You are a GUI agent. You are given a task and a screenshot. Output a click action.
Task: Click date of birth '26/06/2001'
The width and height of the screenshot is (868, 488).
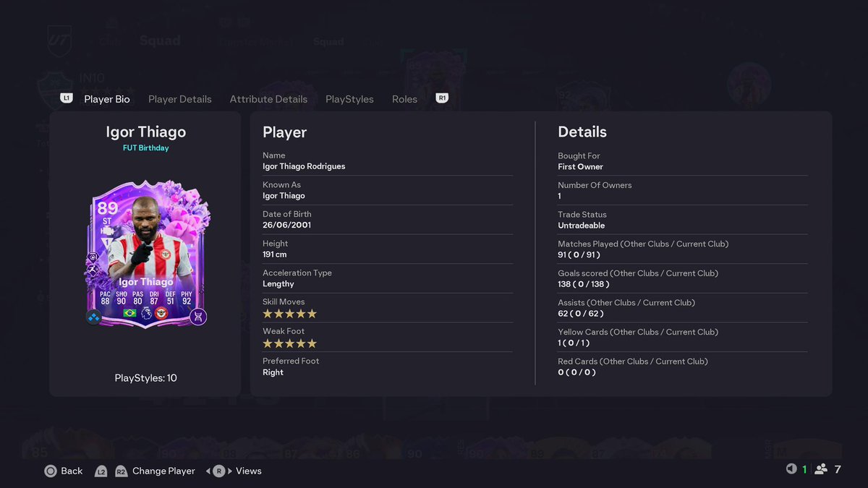click(x=287, y=225)
